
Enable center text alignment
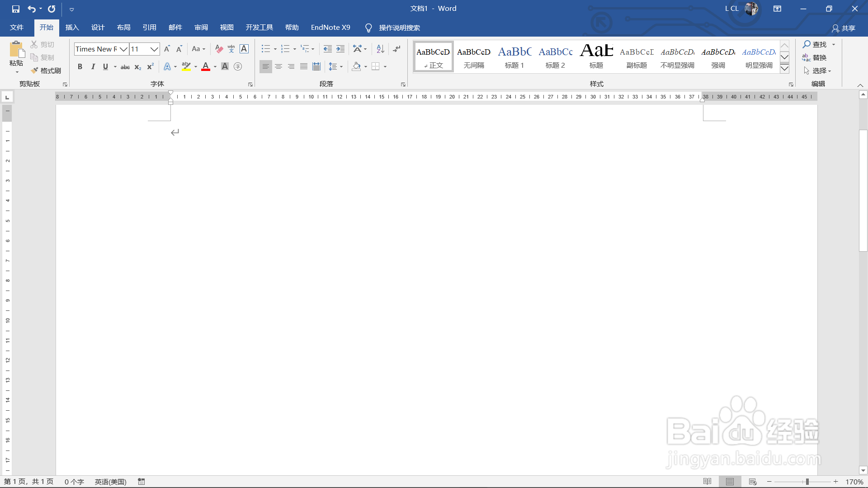[x=278, y=66]
